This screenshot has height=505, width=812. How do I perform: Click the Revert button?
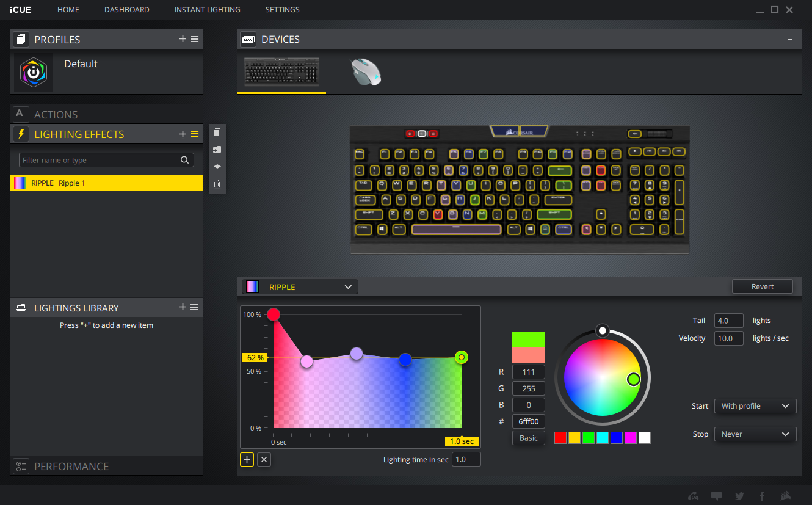(x=763, y=286)
